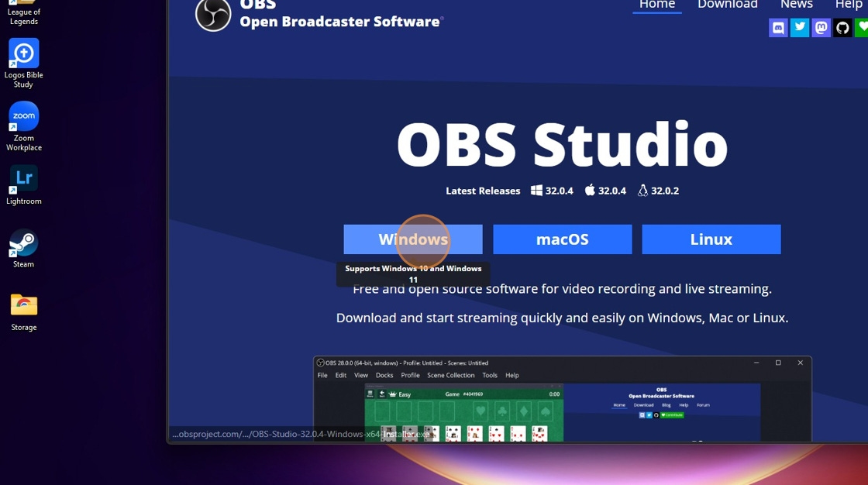The width and height of the screenshot is (868, 485).
Task: Click the 'Latest Releases' label
Action: [483, 191]
